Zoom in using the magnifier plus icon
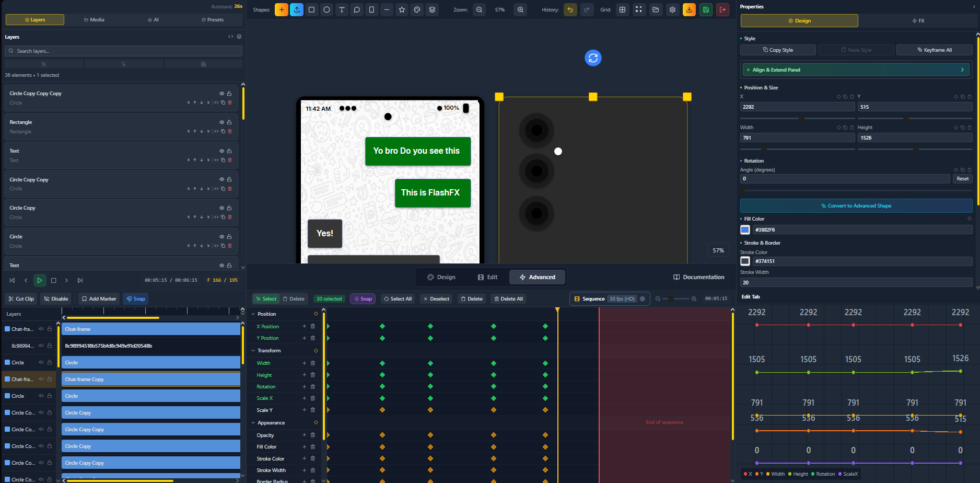 [x=520, y=9]
